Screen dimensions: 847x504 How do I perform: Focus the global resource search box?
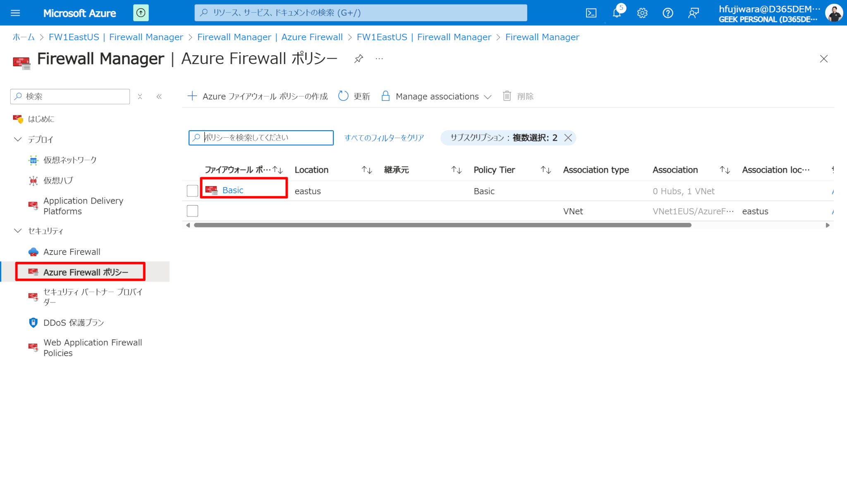(x=361, y=13)
